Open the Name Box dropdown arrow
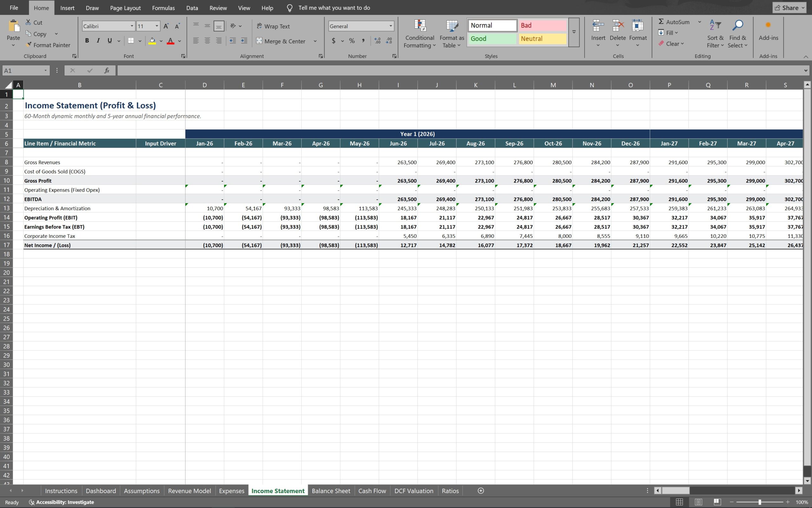Screen dimensions: 812x508 45,70
